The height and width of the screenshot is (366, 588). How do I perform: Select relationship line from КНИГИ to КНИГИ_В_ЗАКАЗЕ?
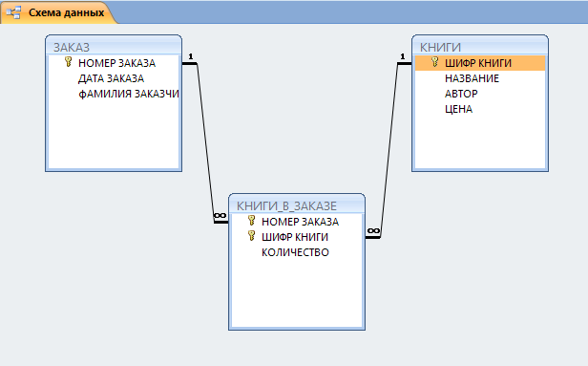(x=389, y=150)
